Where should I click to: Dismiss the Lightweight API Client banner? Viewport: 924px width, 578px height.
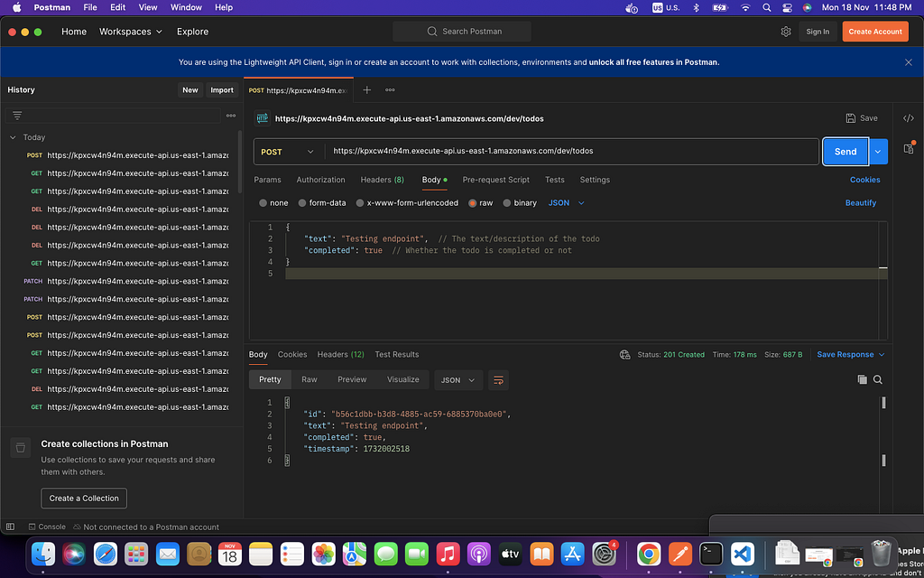[908, 62]
